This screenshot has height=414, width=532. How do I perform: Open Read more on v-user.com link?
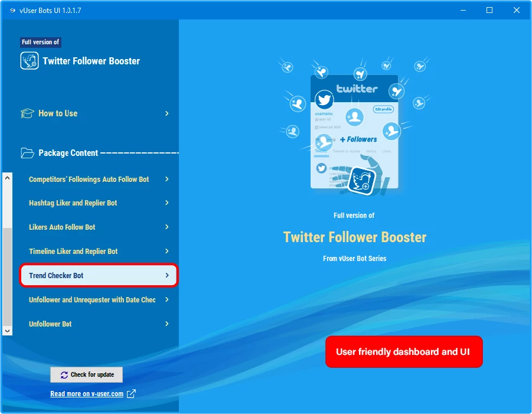pyautogui.click(x=87, y=394)
